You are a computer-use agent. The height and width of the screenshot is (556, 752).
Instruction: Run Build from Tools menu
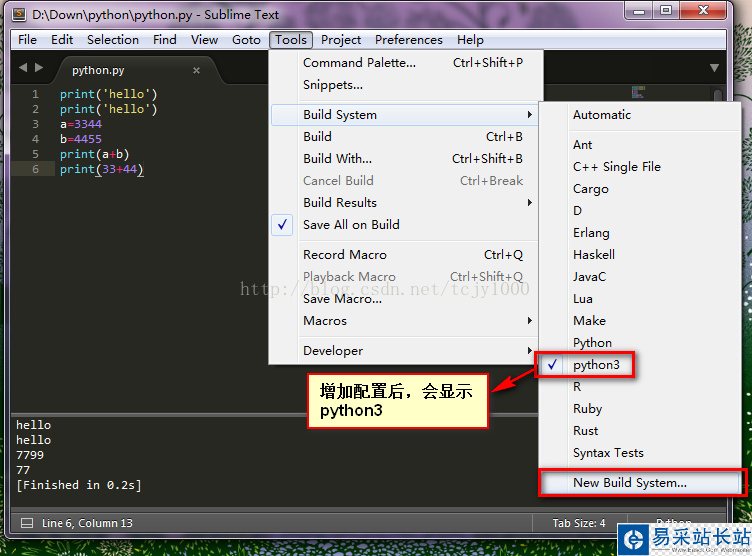pos(404,137)
